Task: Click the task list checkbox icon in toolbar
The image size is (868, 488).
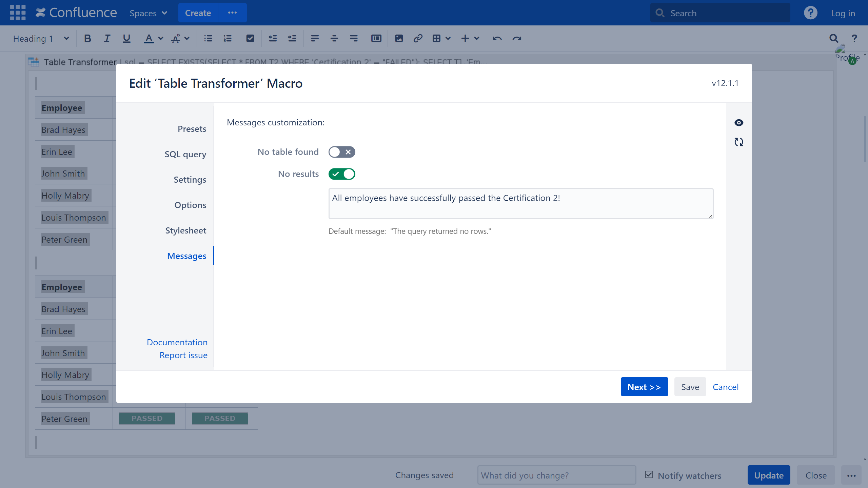Action: point(250,39)
